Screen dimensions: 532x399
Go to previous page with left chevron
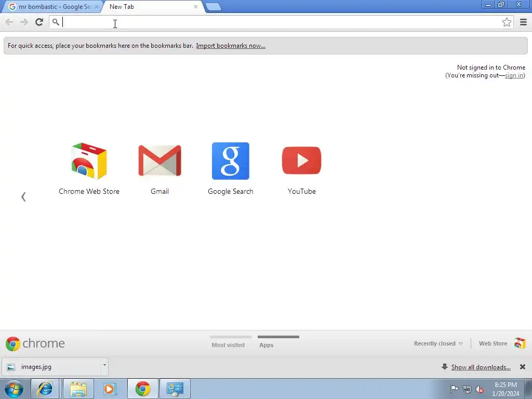pyautogui.click(x=23, y=197)
